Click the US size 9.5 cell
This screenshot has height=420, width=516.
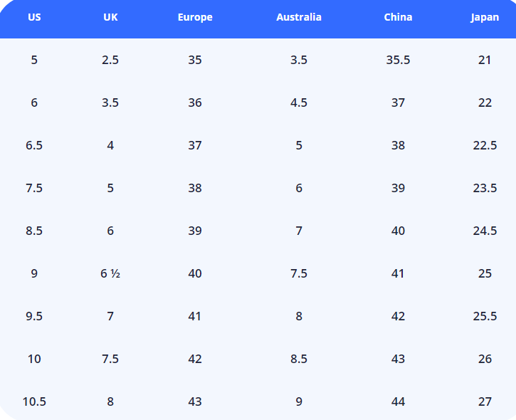[34, 316]
